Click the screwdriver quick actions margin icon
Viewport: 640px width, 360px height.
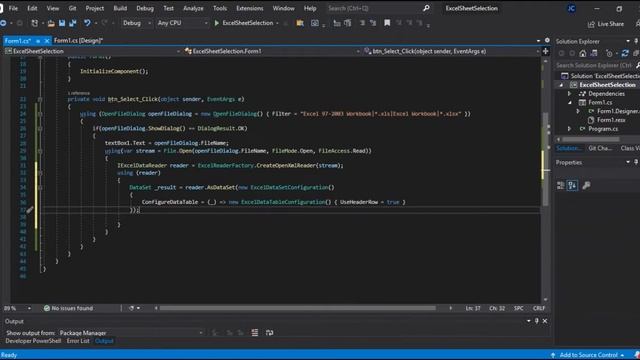(29, 210)
